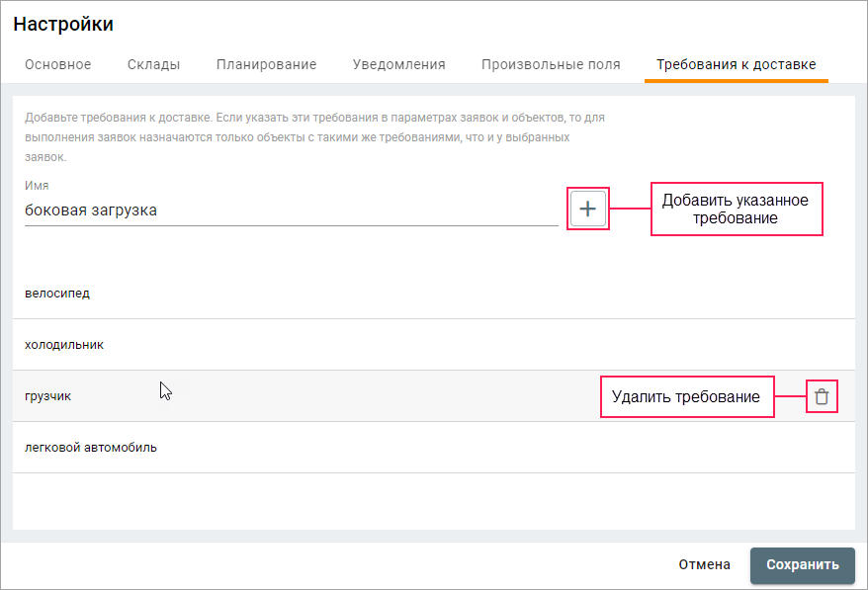
Task: Select the Уведомления tab
Action: (399, 65)
